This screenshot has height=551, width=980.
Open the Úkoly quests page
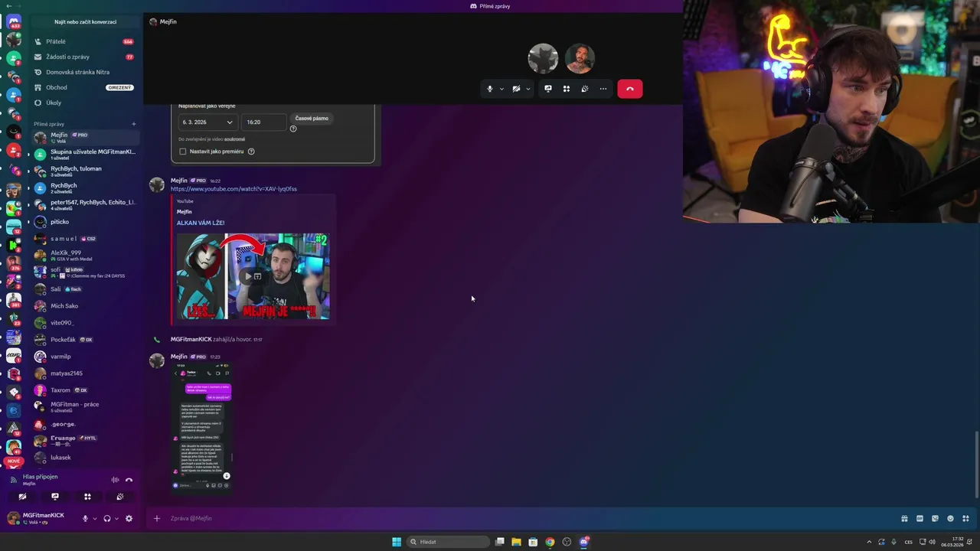click(x=85, y=103)
